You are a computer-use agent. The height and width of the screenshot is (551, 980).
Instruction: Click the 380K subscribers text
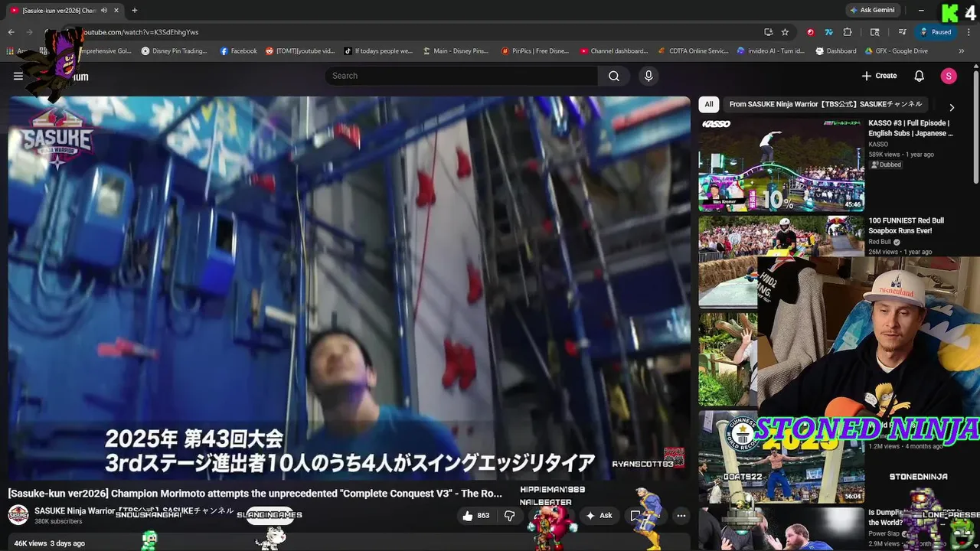click(58, 521)
